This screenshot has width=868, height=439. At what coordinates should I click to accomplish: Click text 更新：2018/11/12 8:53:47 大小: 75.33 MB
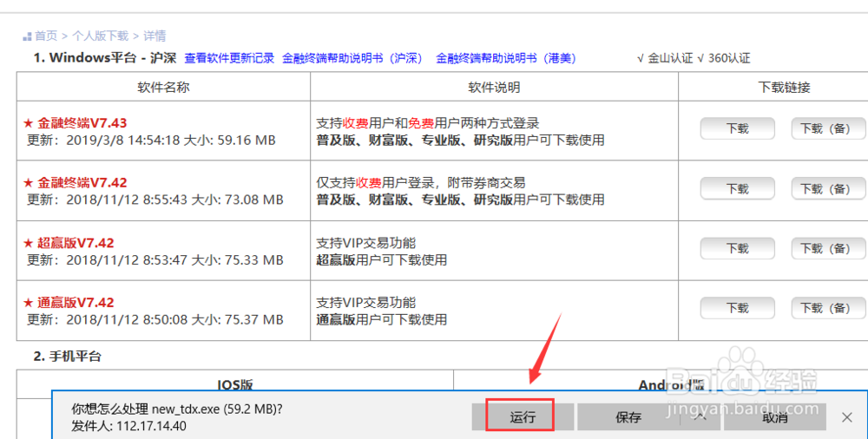pyautogui.click(x=155, y=259)
